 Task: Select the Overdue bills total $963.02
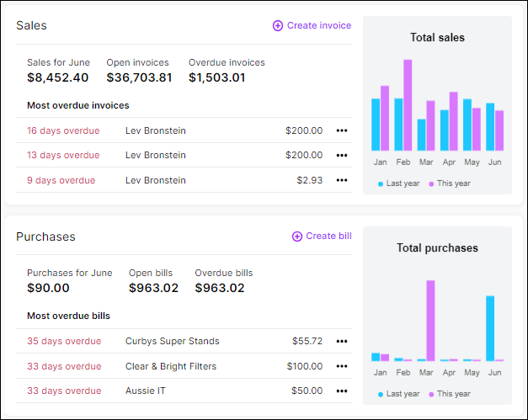tap(220, 289)
